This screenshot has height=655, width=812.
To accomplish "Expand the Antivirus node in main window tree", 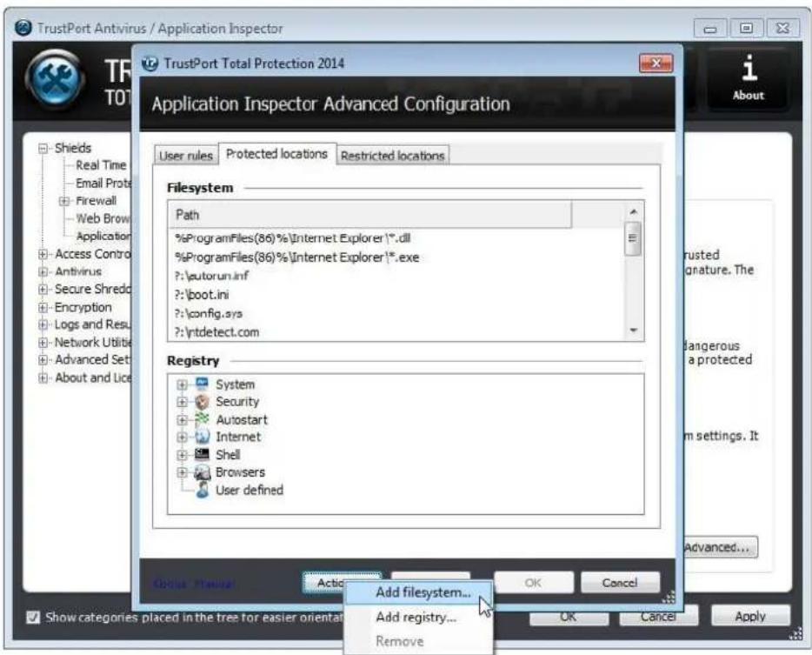I will [x=43, y=271].
